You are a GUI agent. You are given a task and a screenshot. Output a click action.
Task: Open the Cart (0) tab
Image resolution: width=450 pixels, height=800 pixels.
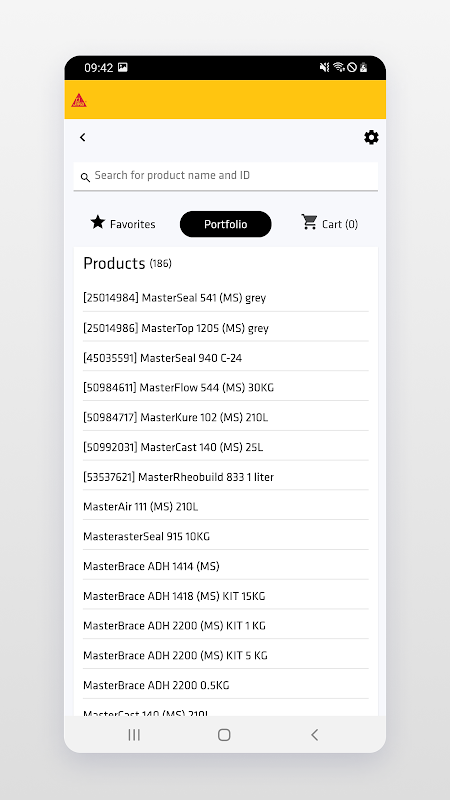click(330, 223)
